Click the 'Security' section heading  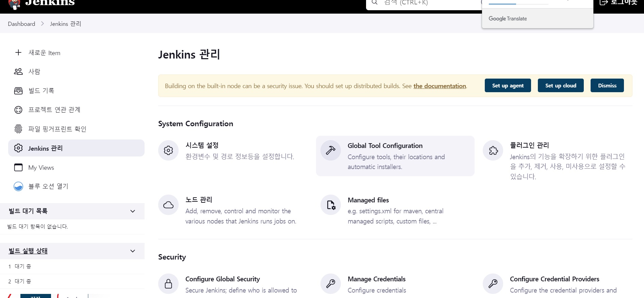(172, 257)
